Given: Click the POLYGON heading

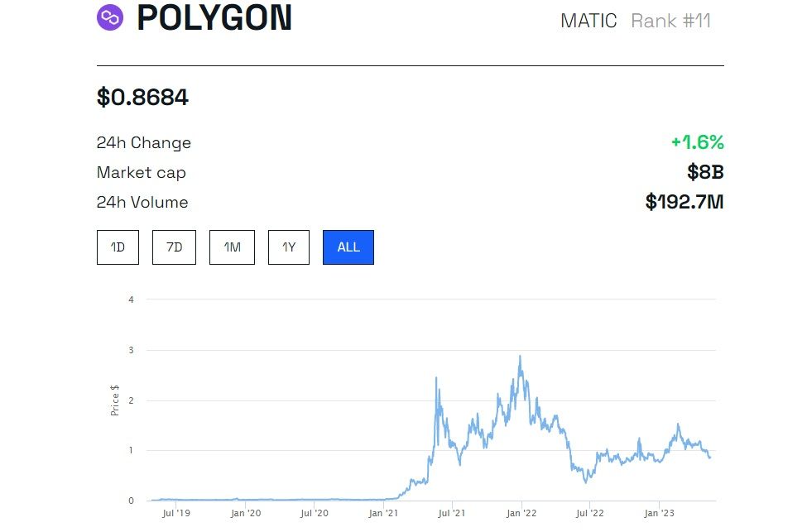Looking at the screenshot, I should pos(214,18).
